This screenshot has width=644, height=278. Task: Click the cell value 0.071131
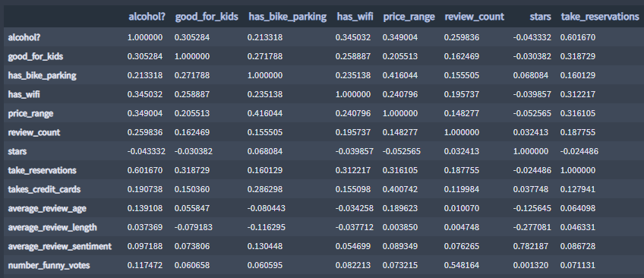578,265
